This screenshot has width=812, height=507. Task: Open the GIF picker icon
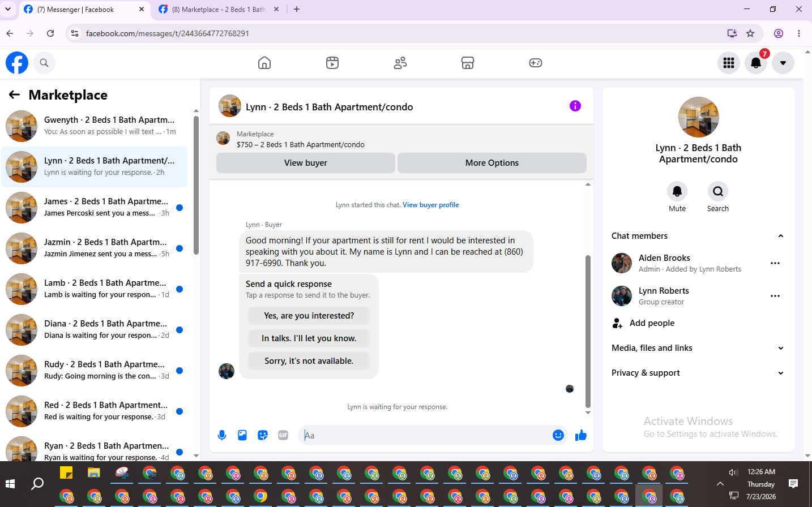click(x=283, y=435)
